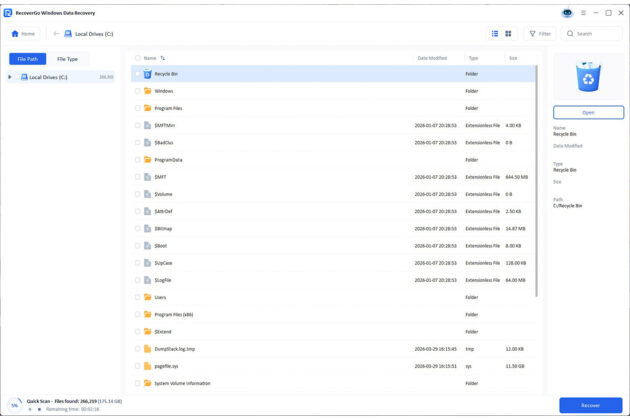Sort by Name using the sort arrows
Viewport: 630px width, 420px height.
(x=163, y=58)
